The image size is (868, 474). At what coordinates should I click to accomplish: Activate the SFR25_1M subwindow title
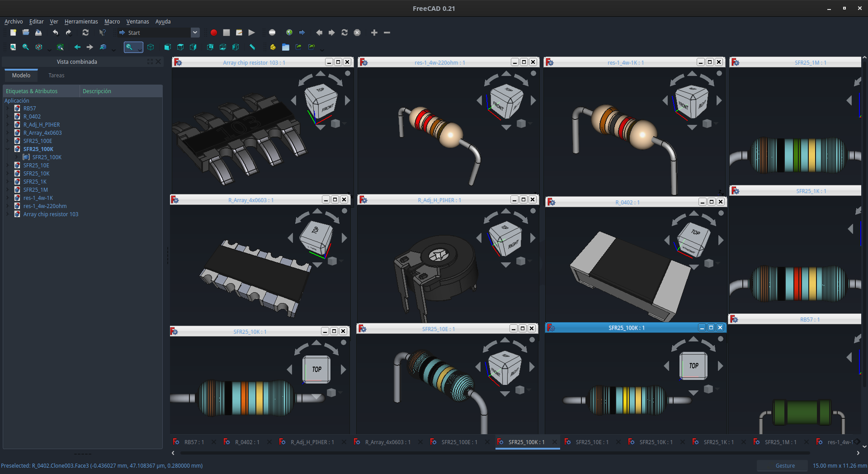pos(810,63)
